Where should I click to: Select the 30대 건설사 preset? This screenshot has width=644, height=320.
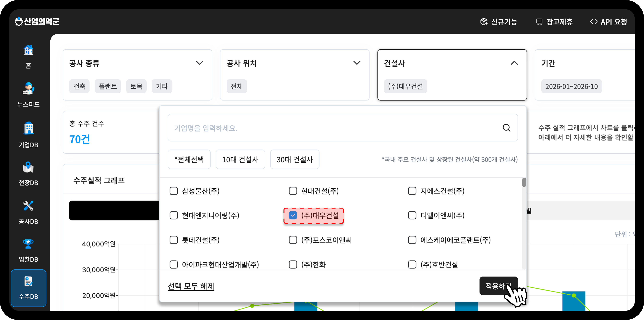[x=295, y=159]
